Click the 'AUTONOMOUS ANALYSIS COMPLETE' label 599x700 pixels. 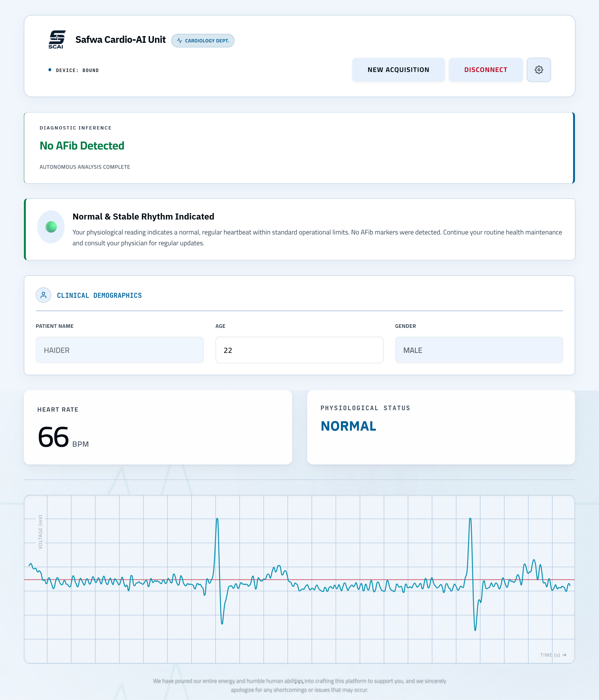tap(85, 167)
